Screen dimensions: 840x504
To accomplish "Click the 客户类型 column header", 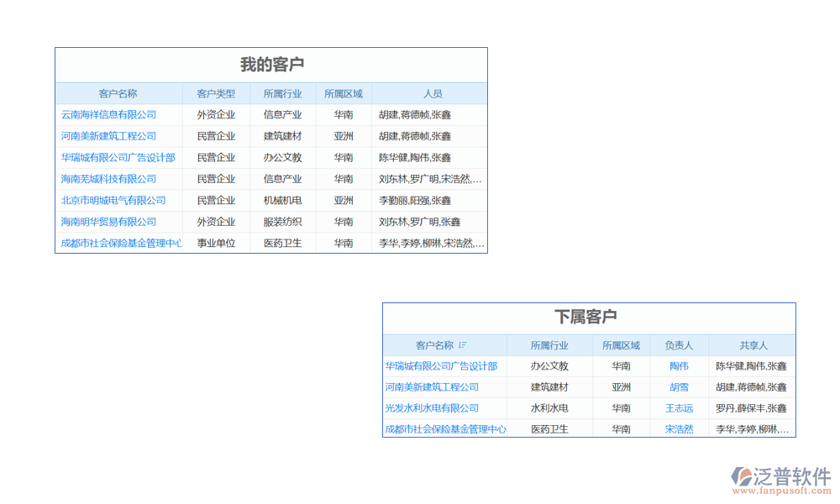I will (x=216, y=94).
